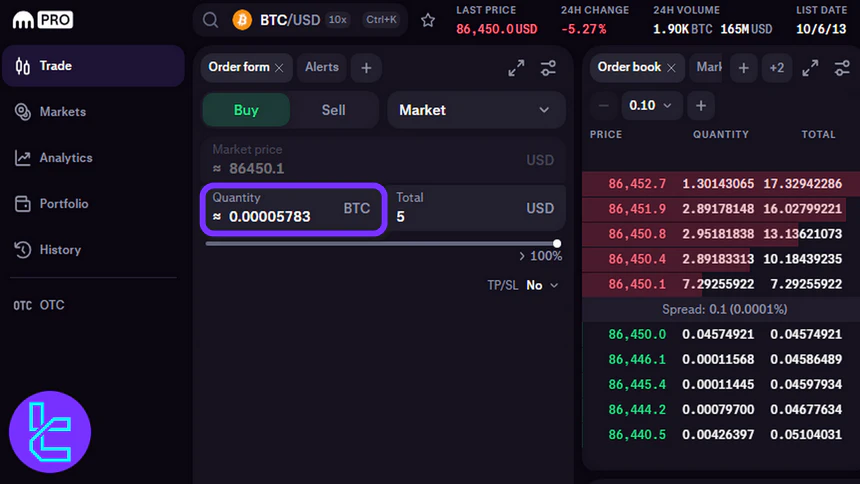
Task: Click the order size slider handle
Action: [557, 243]
